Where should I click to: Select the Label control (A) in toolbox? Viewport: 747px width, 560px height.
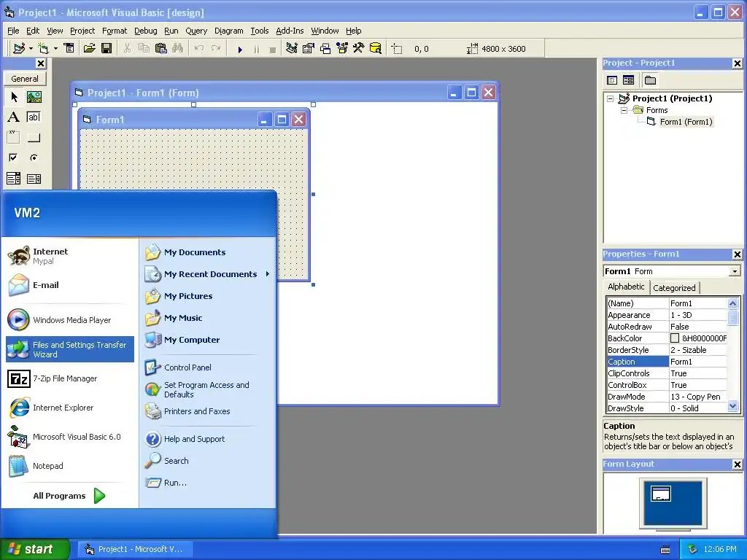(13, 117)
